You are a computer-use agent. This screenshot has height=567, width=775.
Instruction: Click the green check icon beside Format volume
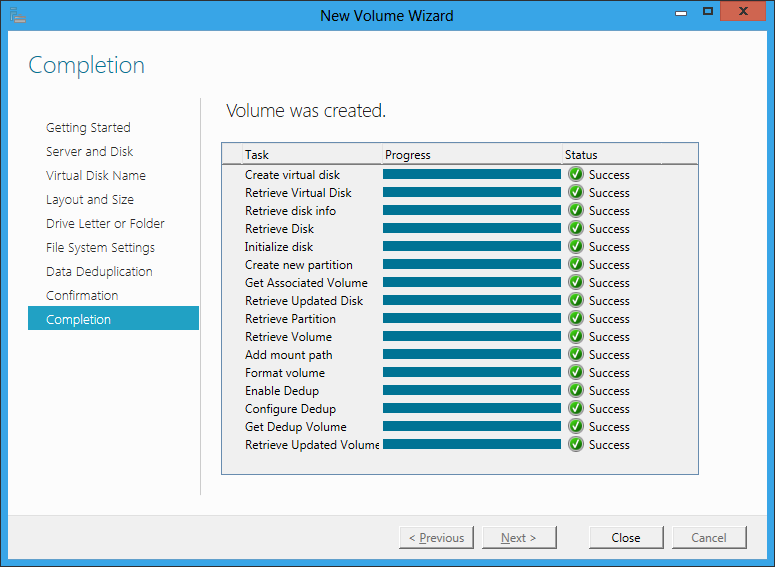575,372
